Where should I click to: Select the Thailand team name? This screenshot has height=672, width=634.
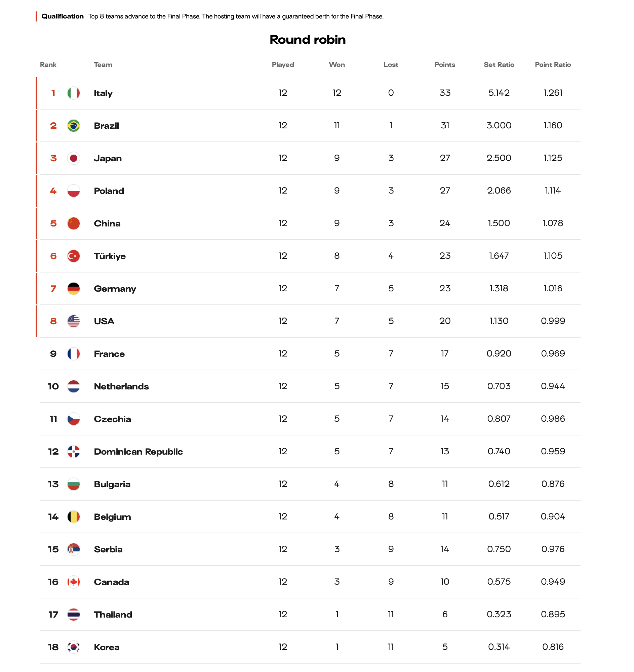pos(113,615)
